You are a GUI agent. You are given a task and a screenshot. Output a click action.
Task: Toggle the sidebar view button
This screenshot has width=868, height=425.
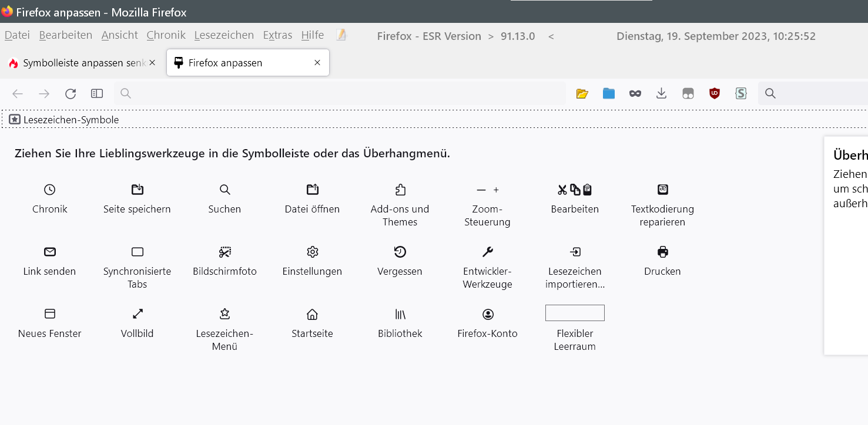pyautogui.click(x=97, y=93)
